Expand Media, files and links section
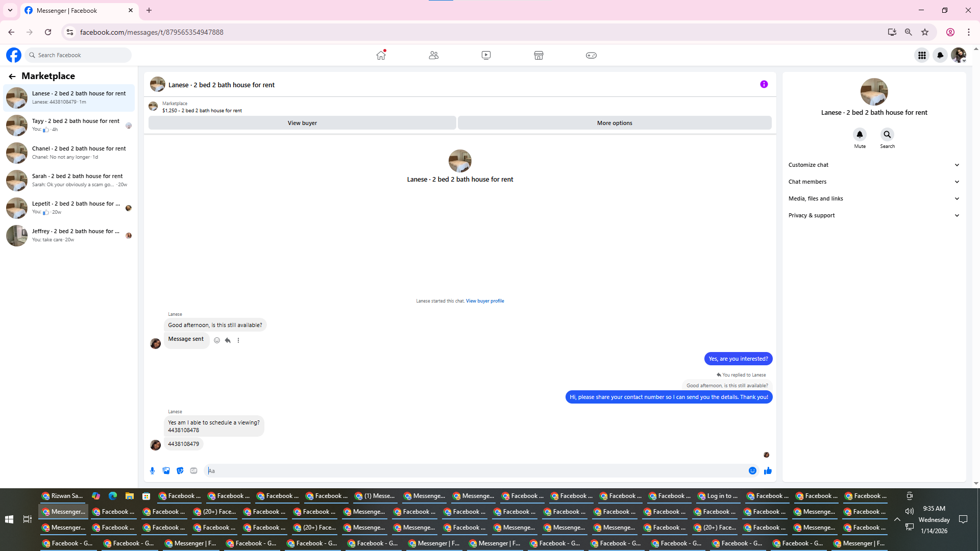The image size is (980, 551). click(x=874, y=198)
